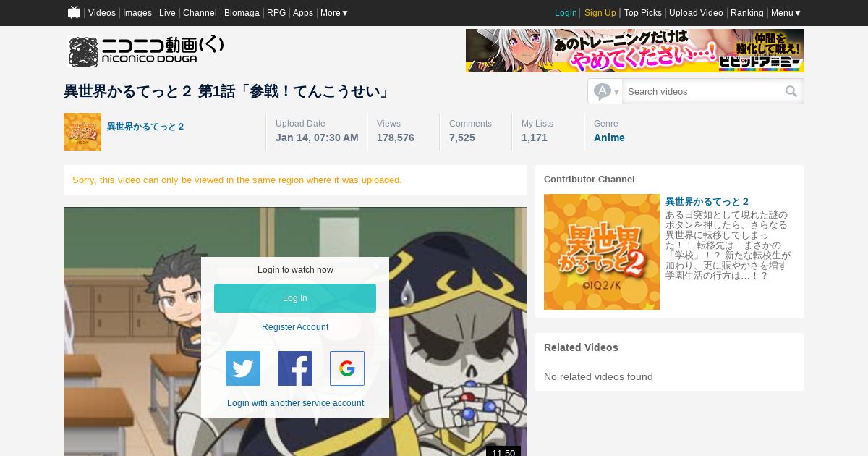Expand the Menu dropdown at top right

786,13
